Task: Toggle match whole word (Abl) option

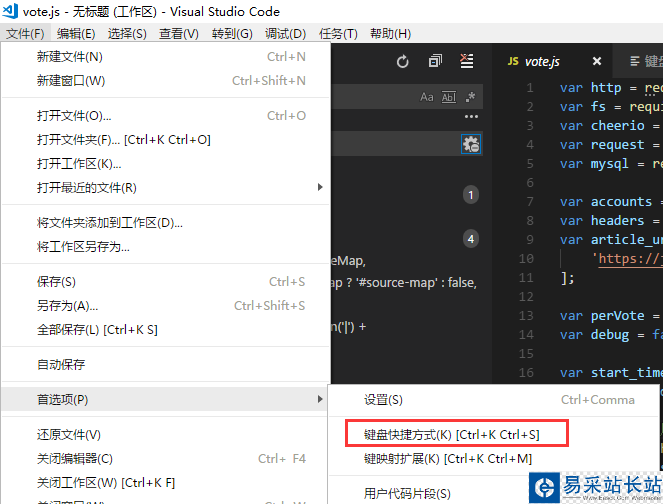Action: point(449,97)
